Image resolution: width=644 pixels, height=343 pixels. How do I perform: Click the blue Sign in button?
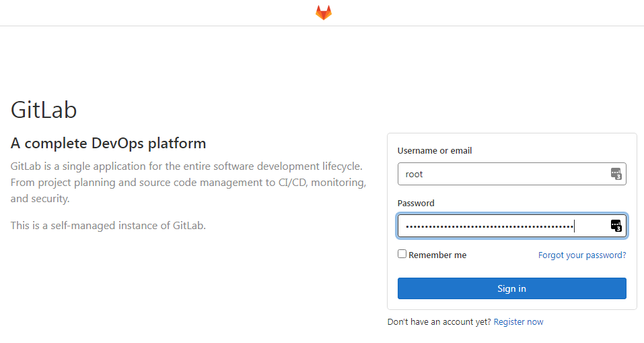tap(511, 288)
